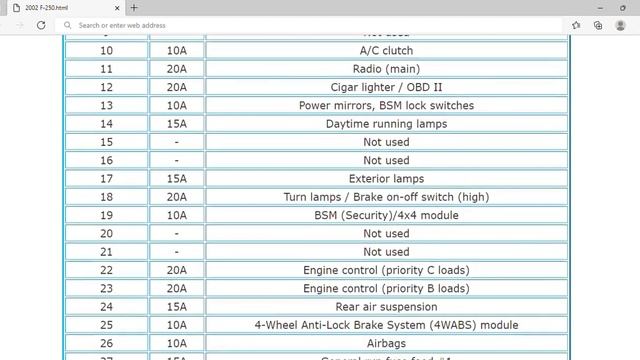The height and width of the screenshot is (360, 640).
Task: Click the 20A rating in row 12
Action: click(177, 87)
